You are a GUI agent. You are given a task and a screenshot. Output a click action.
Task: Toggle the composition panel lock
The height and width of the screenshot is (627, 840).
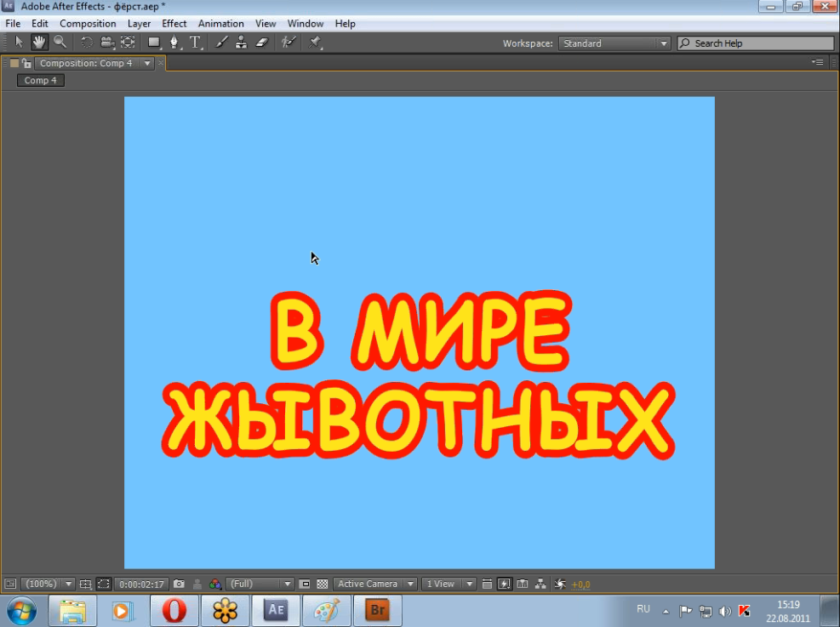click(26, 63)
